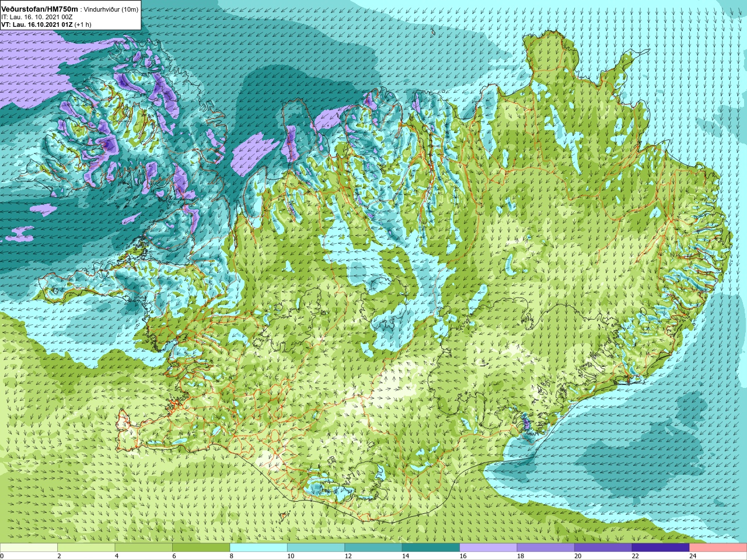Click the light cyan 8–10 legend segment
The height and width of the screenshot is (560, 747).
(259, 547)
